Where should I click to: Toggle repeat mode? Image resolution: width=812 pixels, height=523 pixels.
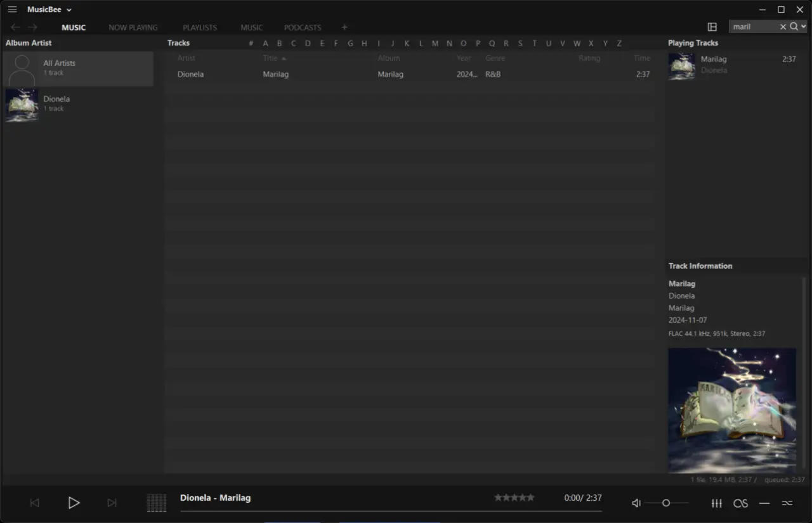coord(764,503)
